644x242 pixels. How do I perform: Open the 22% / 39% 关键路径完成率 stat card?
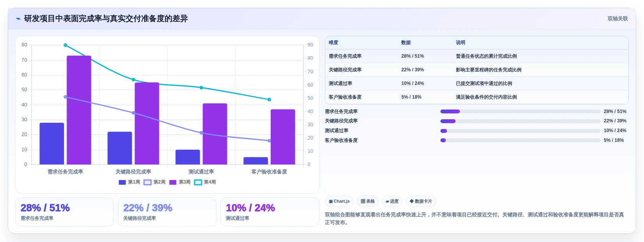(x=167, y=212)
